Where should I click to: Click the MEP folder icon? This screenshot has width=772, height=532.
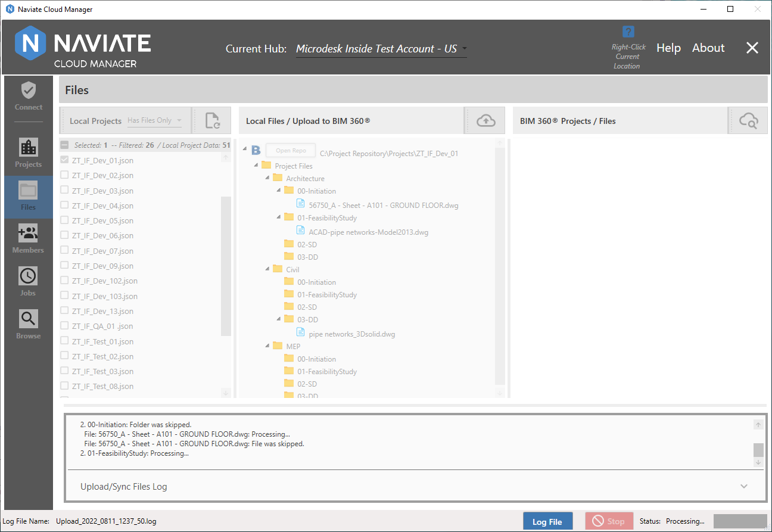(277, 346)
